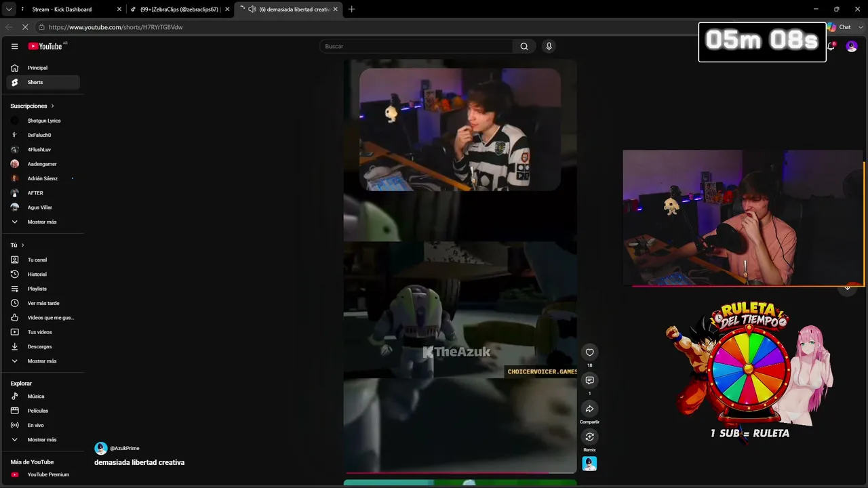Image resolution: width=868 pixels, height=488 pixels.
Task: Close the Kick Dashboard tab
Action: click(119, 9)
